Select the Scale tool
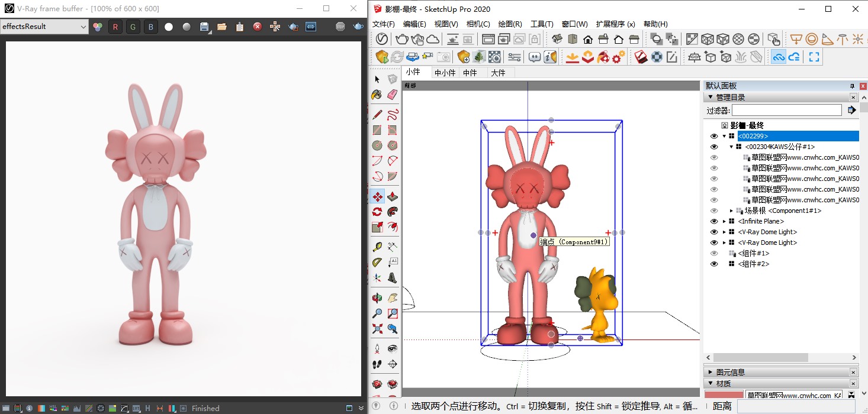 point(377,227)
